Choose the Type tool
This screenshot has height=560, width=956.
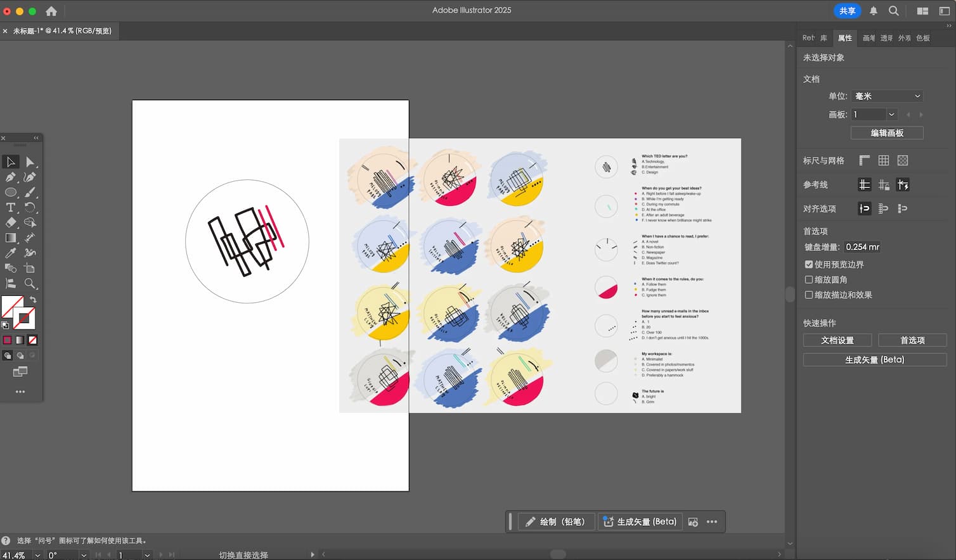point(10,207)
